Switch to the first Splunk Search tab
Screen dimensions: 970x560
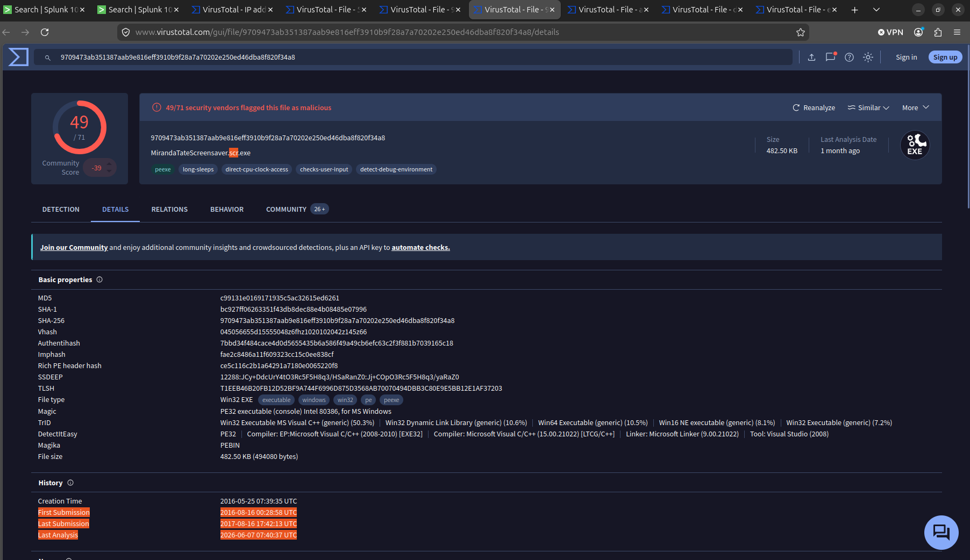(44, 10)
